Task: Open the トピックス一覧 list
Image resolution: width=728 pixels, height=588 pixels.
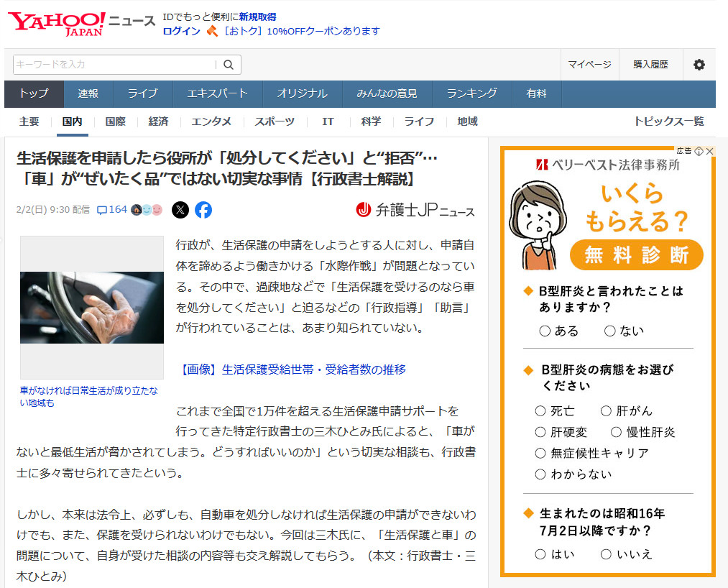Action: pos(668,121)
